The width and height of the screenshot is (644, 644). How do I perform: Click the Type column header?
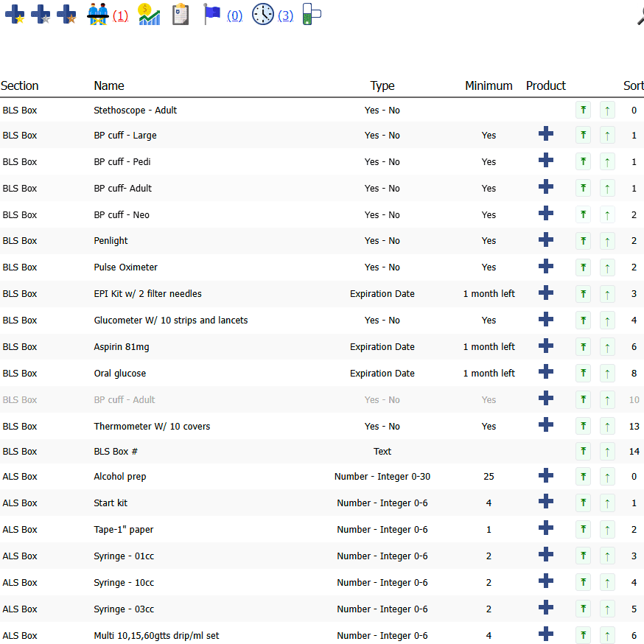(x=382, y=85)
